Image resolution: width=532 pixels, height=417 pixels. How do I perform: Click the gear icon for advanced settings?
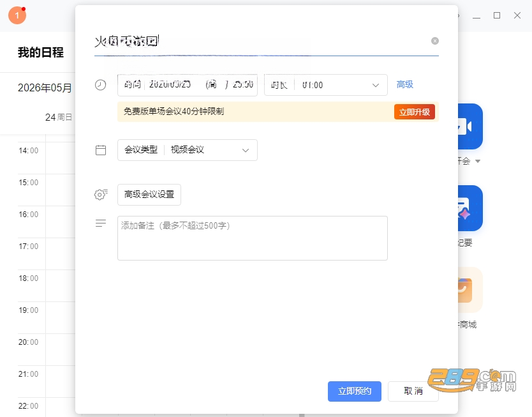101,195
